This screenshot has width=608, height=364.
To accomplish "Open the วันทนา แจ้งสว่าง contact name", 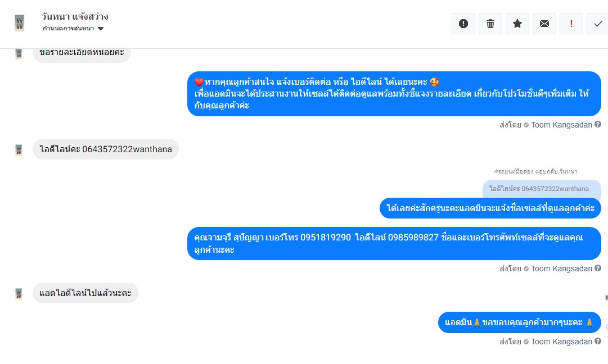I will [x=75, y=17].
